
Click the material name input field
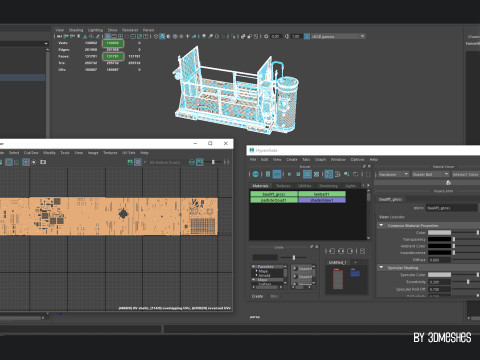(x=452, y=208)
